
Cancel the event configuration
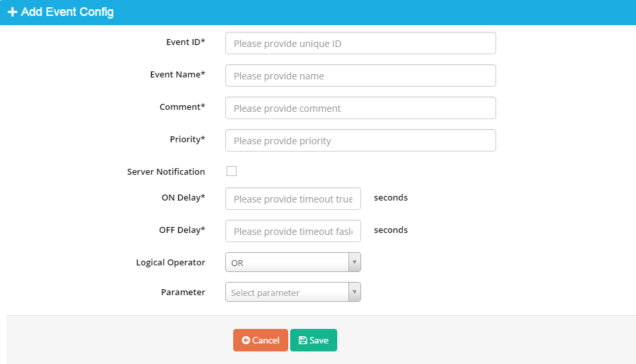point(260,340)
